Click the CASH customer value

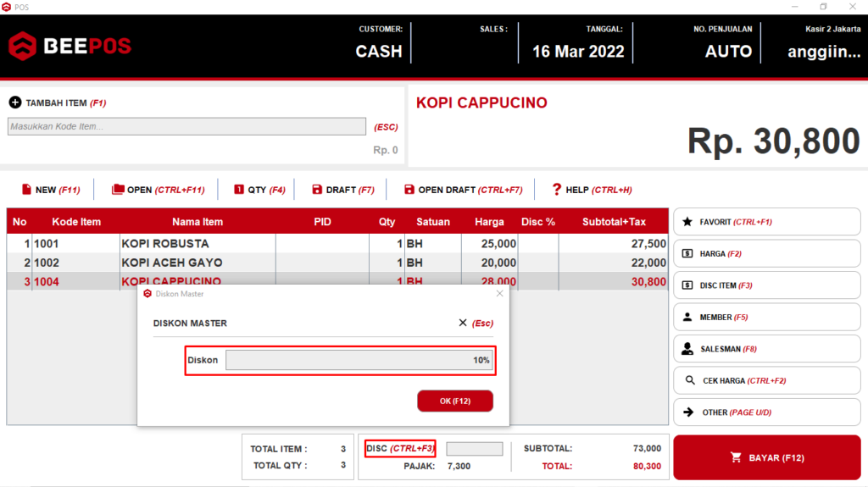(x=379, y=52)
